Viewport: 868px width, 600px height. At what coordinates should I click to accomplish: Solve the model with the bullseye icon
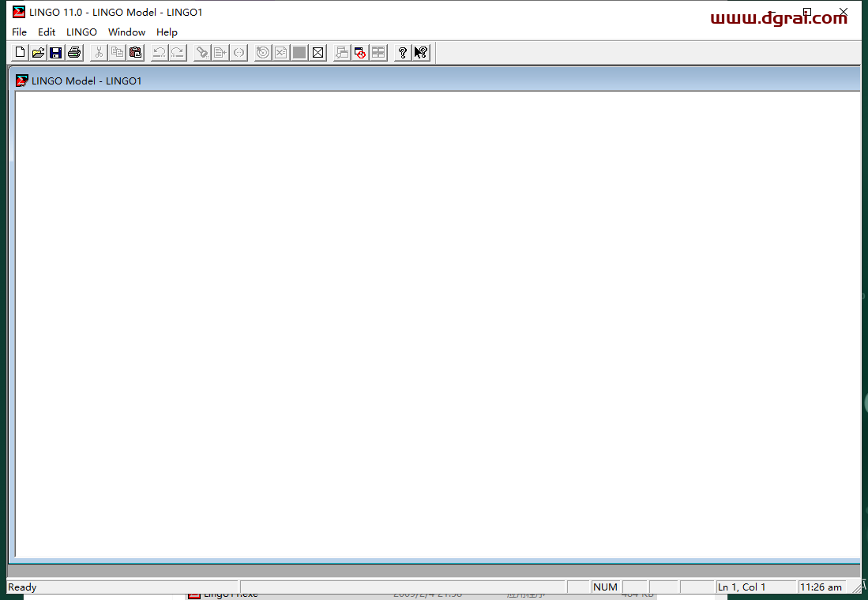coord(263,53)
